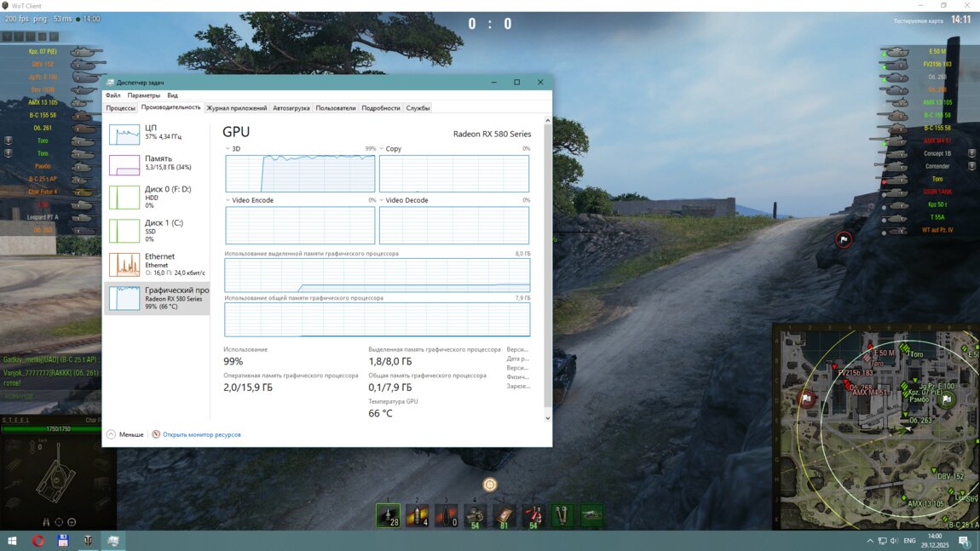Collapse Task Manager with the Меньше button
Screen dimensions: 980x551
[125, 434]
